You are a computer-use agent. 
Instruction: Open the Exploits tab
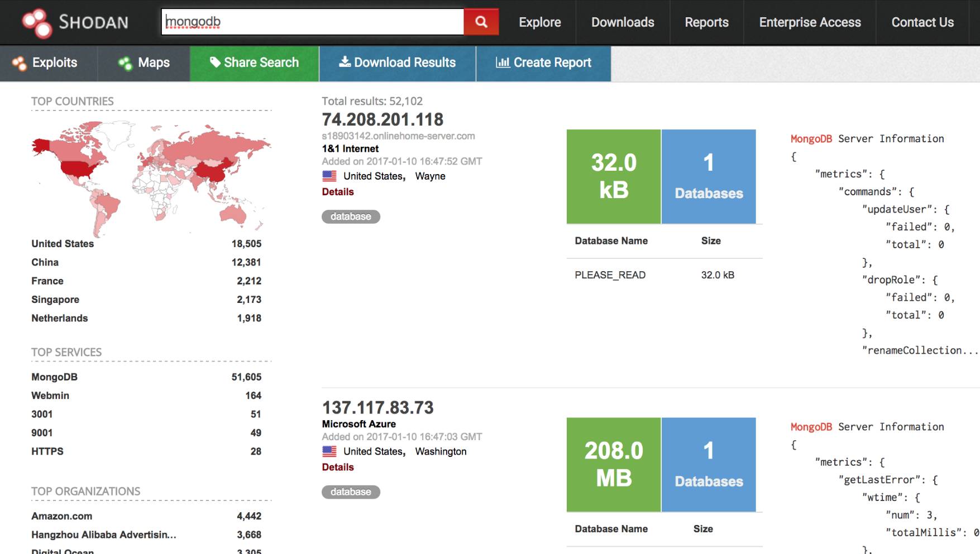pyautogui.click(x=49, y=63)
